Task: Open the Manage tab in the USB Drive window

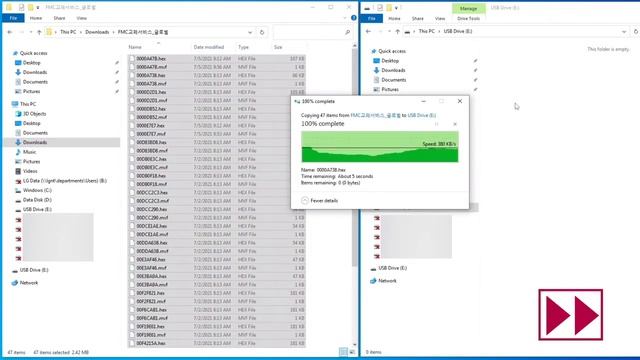Action: [468, 8]
